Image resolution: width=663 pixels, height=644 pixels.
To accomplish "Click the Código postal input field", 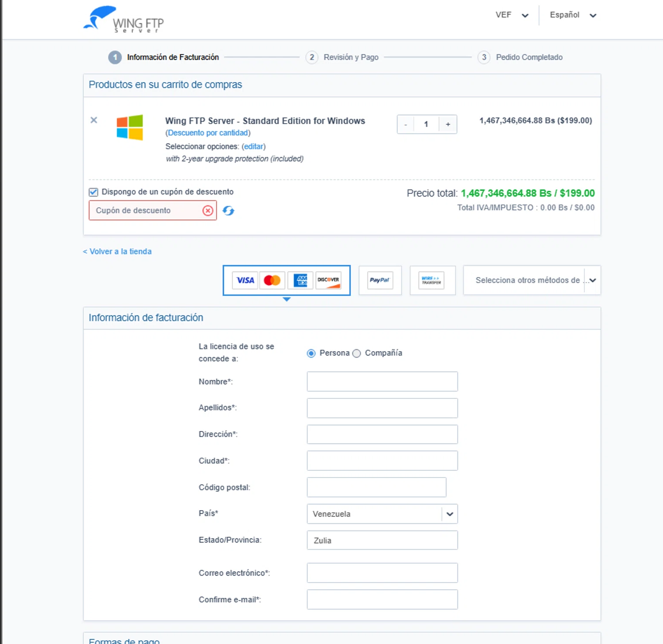I will pos(377,487).
